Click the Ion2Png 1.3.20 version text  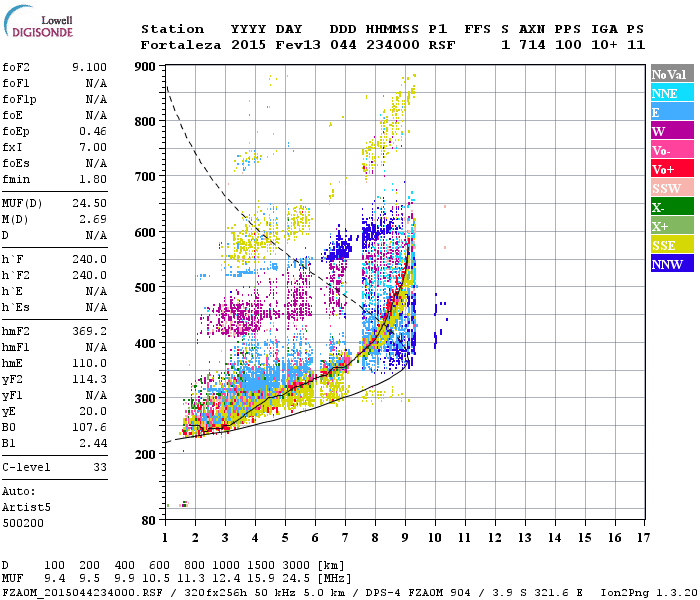pos(648,593)
